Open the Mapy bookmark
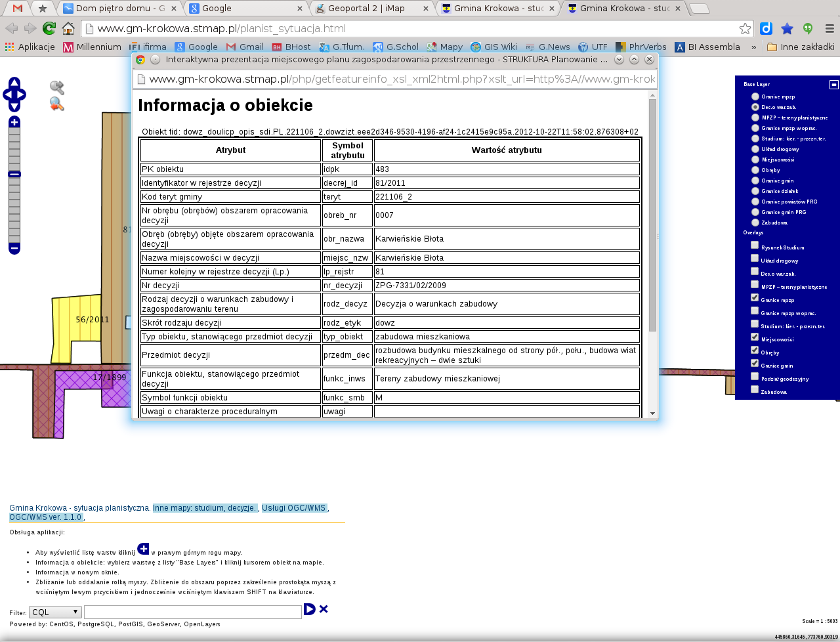This screenshot has height=642, width=840. (x=444, y=47)
